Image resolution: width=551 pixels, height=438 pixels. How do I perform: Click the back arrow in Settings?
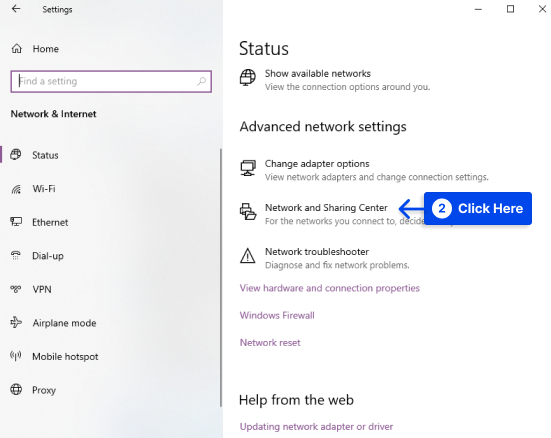coord(16,9)
